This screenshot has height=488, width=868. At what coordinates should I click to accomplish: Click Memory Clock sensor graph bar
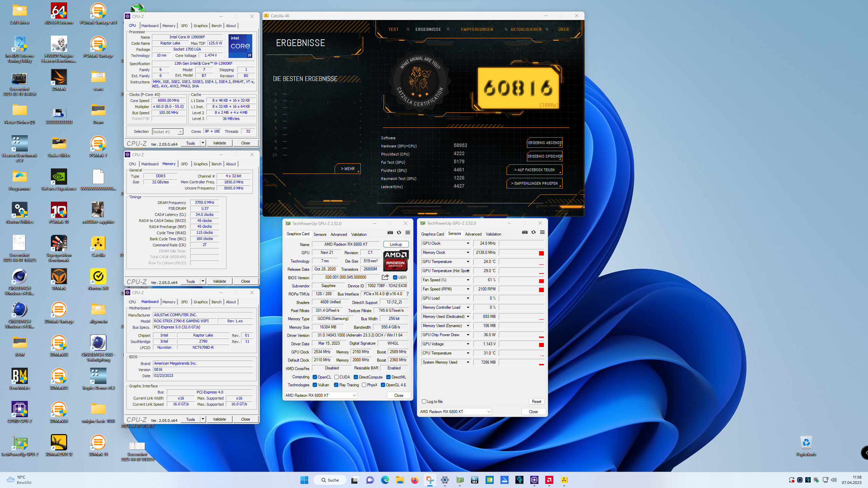coord(521,252)
